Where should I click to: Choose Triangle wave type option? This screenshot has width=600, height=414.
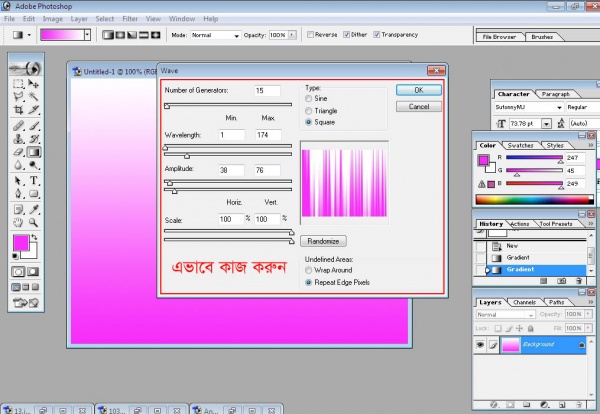click(x=309, y=111)
